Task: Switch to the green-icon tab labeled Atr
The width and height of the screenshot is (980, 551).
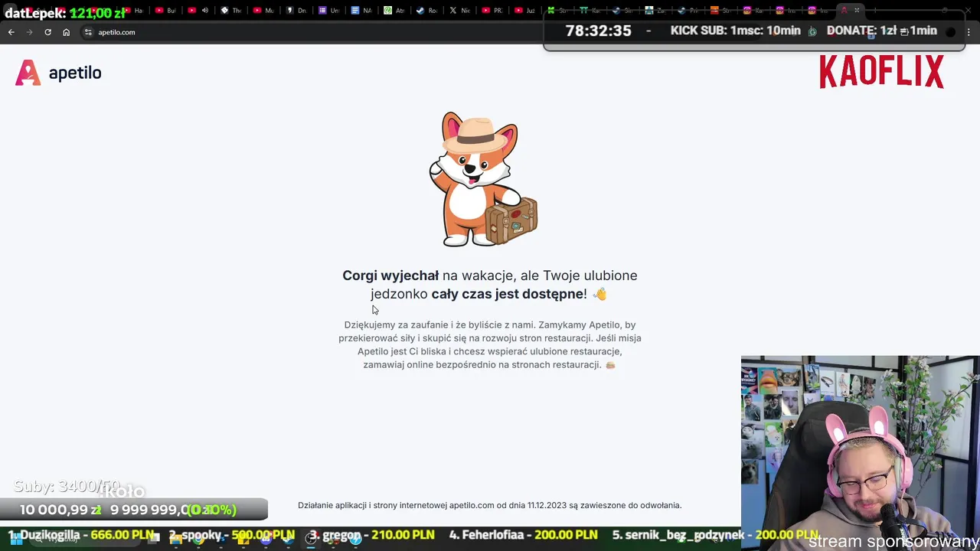Action: 394,11
